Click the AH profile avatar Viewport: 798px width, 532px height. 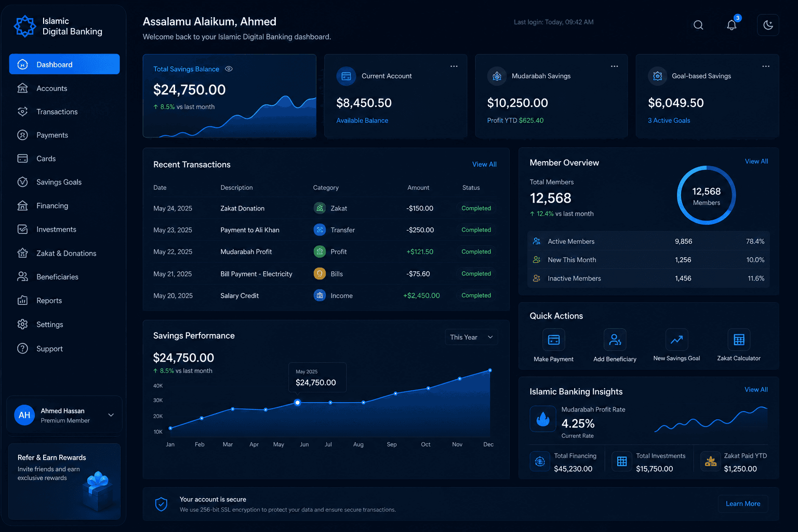pos(24,415)
